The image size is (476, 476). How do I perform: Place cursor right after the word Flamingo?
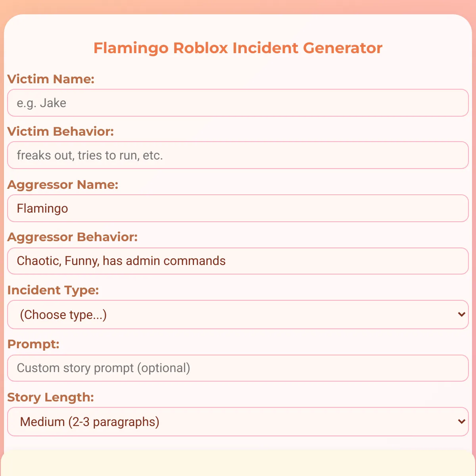click(69, 208)
